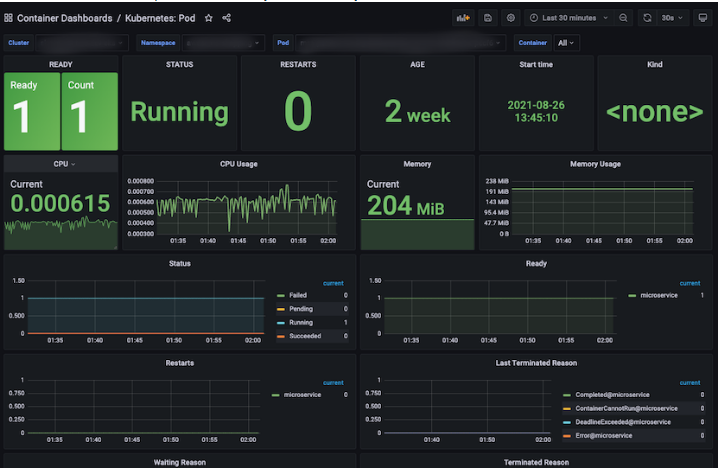Click the dashboard grid icon beside Container Dashboards

(8, 18)
